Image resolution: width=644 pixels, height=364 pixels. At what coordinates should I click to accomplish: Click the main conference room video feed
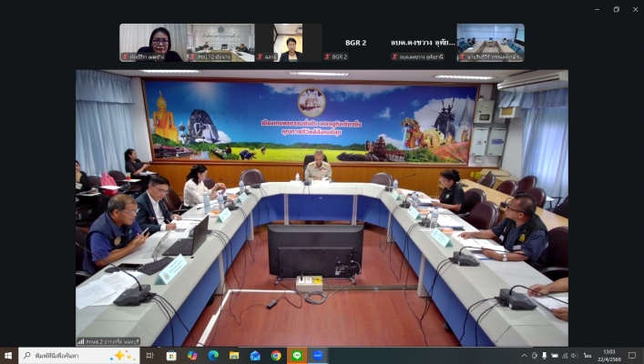point(322,208)
